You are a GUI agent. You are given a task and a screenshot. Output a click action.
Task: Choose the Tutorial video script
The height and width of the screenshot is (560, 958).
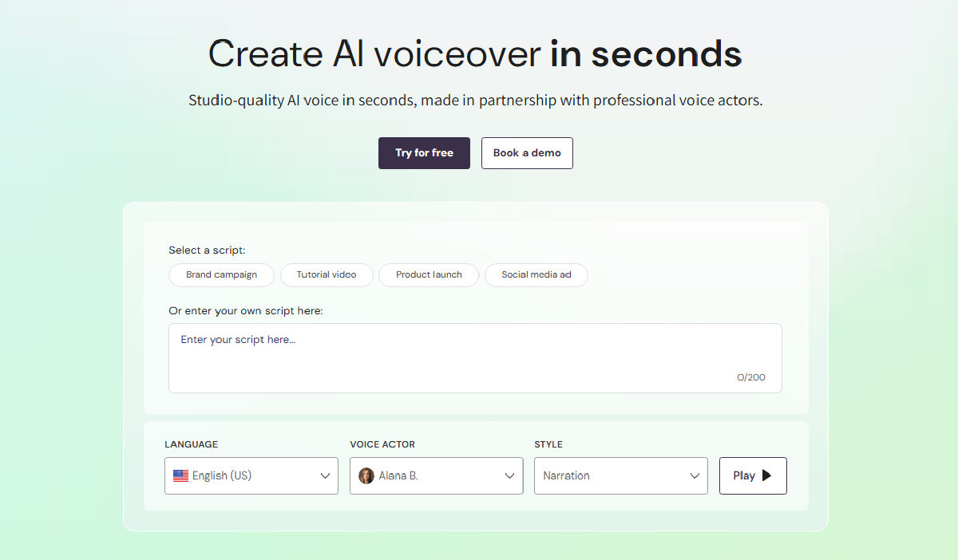click(327, 274)
